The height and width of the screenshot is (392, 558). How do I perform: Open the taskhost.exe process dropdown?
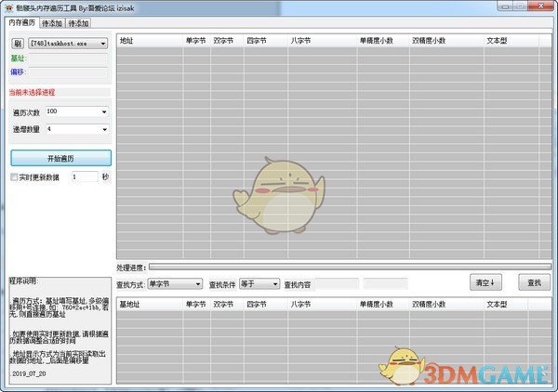coord(68,44)
